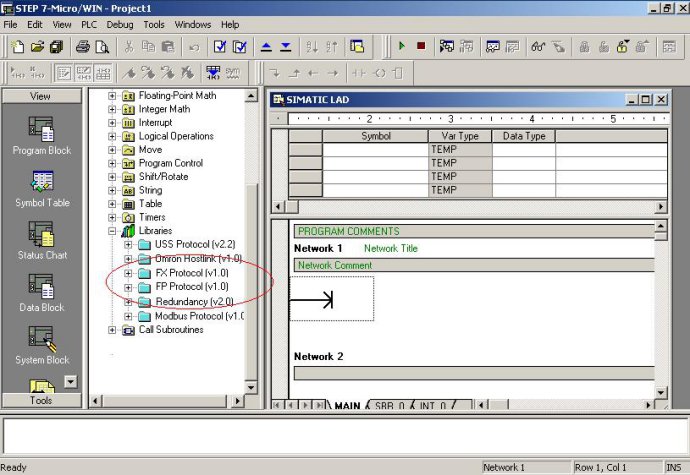Click the Compile icon
The width and height of the screenshot is (690, 475).
point(220,46)
